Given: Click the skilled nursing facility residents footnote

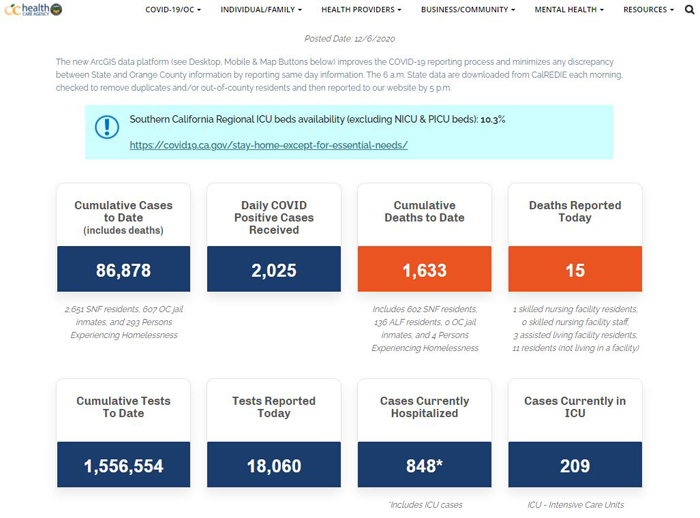Looking at the screenshot, I should click(x=575, y=328).
